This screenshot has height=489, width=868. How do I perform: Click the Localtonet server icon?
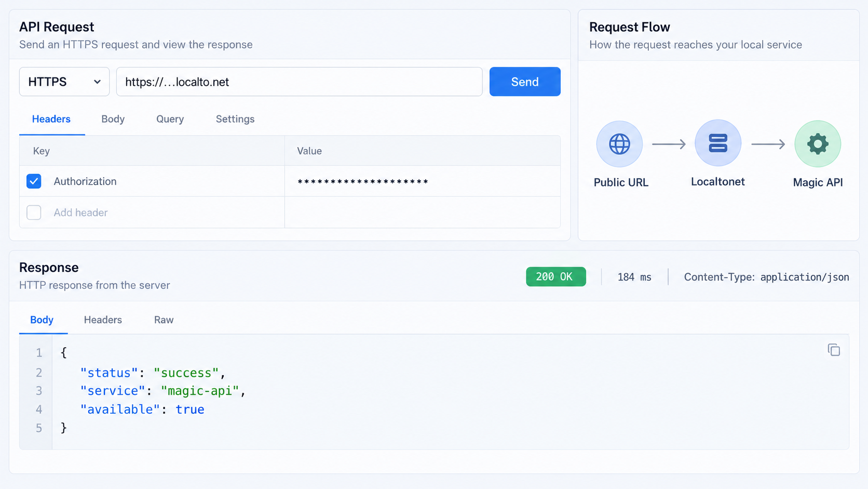718,143
